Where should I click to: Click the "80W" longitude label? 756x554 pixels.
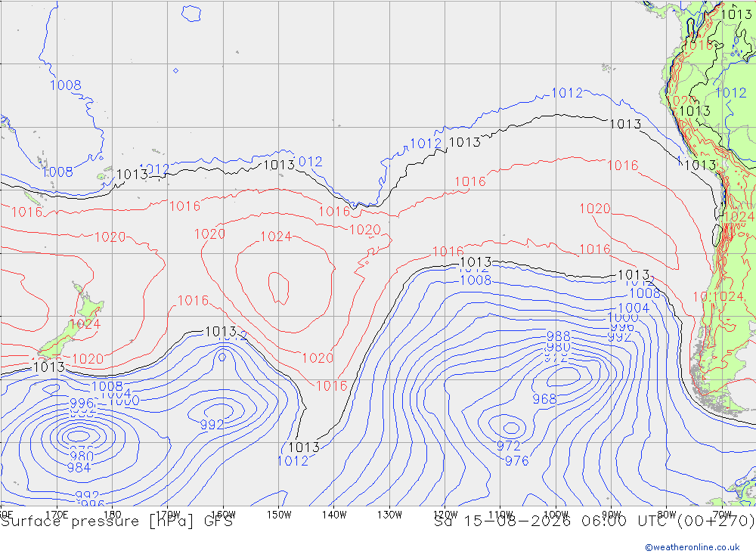point(667,515)
